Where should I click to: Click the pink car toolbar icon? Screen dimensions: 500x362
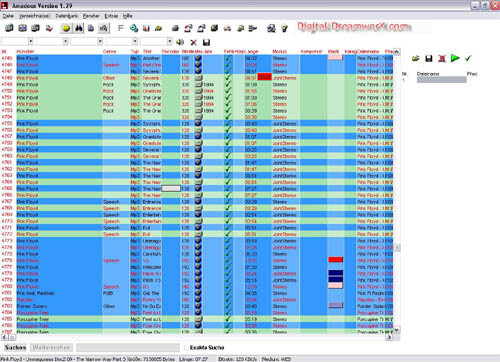click(x=227, y=29)
